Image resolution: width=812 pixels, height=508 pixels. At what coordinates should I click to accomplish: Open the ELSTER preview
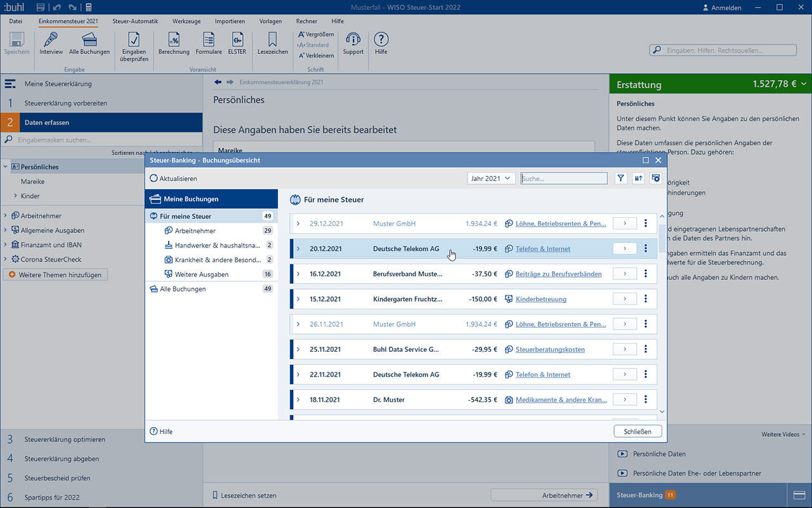[237, 44]
